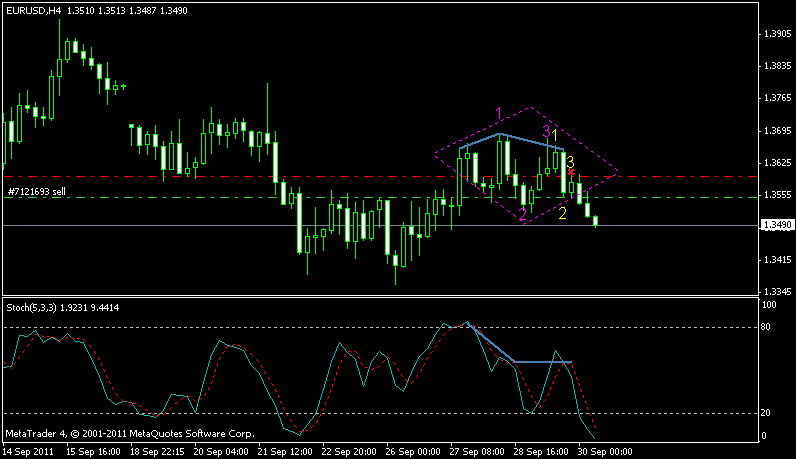Click the 20 Sep 04:00 time label
The image size is (796, 459).
point(221,451)
